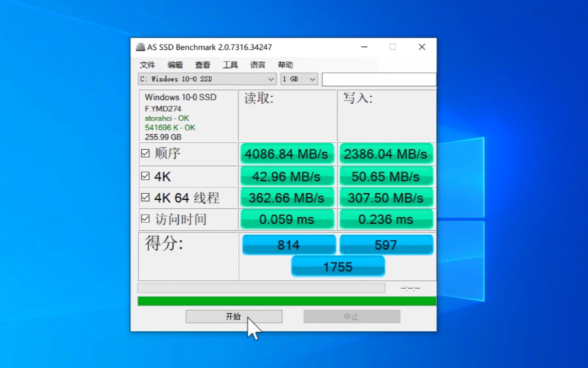Image resolution: width=588 pixels, height=368 pixels.
Task: Uncheck the 顺序 sequential test checkbox
Action: click(x=145, y=153)
